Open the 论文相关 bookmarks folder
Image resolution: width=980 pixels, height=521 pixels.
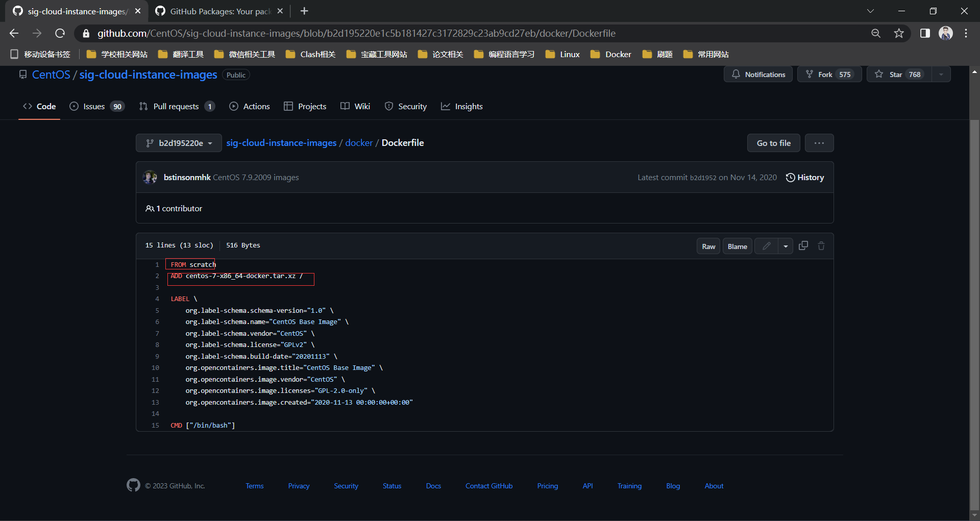pyautogui.click(x=440, y=54)
